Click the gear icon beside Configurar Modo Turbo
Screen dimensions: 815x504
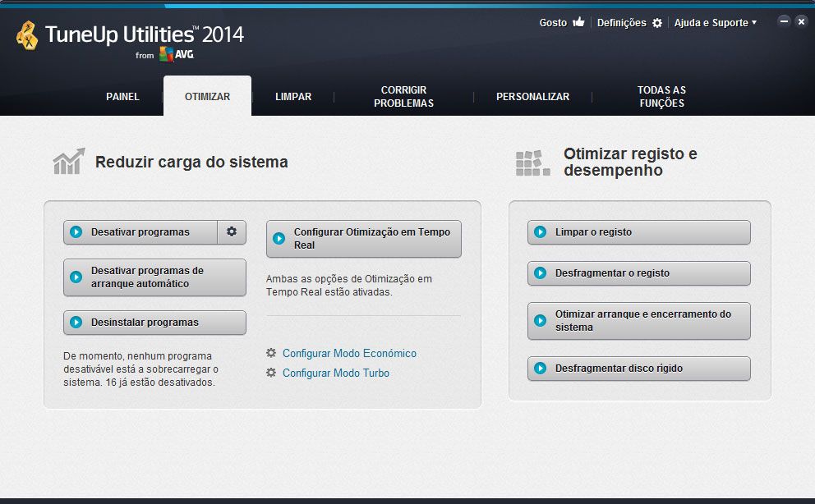coord(271,373)
